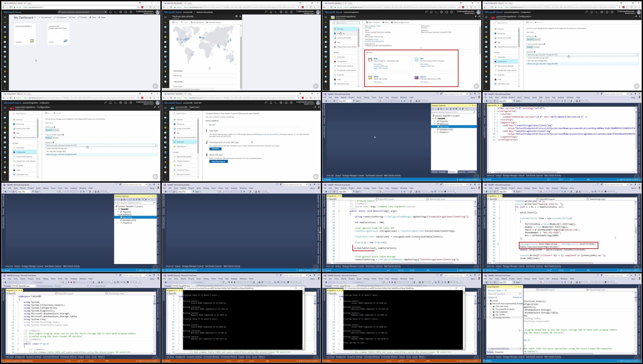Select the .NET platform tab in Quick start
643x364 pixels.
pyautogui.click(x=213, y=125)
